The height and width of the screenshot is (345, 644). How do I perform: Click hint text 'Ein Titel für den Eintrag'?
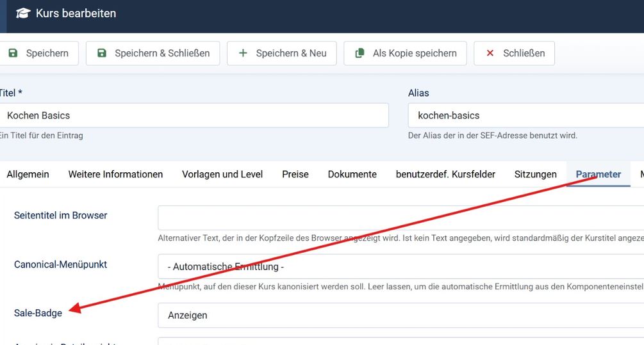tap(41, 135)
